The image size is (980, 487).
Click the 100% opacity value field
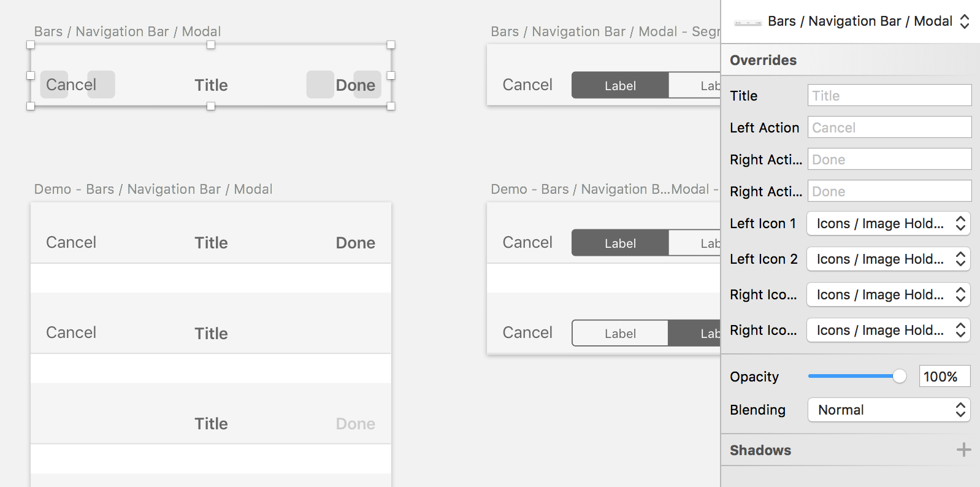click(x=944, y=376)
